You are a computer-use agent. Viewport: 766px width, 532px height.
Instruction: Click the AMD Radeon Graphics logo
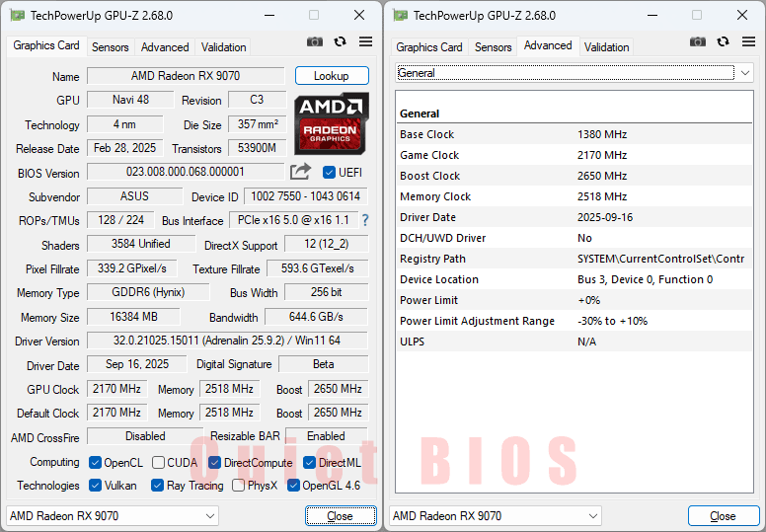(332, 121)
